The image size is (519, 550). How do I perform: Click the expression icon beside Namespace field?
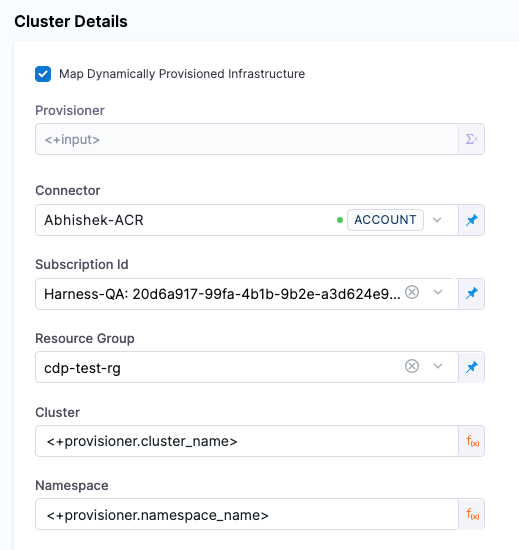472,514
